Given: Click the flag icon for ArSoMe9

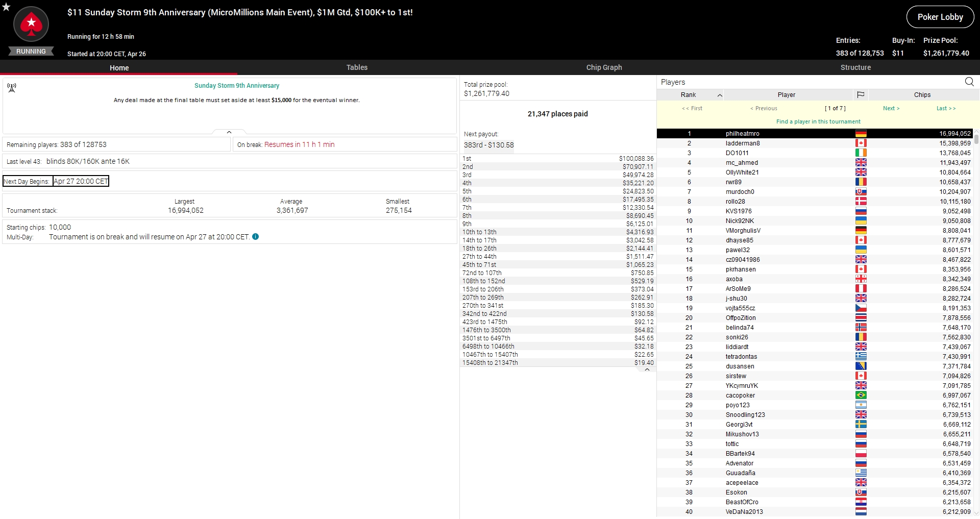Looking at the screenshot, I should [x=861, y=289].
